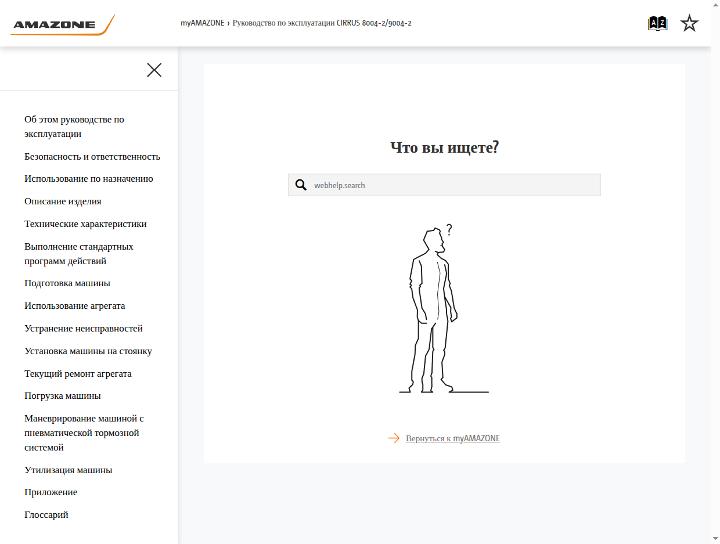The height and width of the screenshot is (544, 720).
Task: Follow the Вернуться к myAMAZONE link
Action: (453, 438)
